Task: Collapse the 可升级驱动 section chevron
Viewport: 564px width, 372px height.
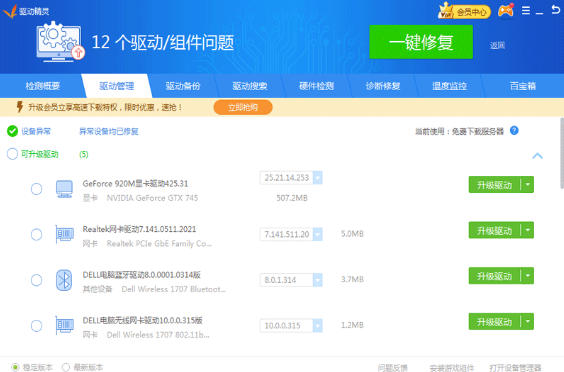Action: coord(537,156)
